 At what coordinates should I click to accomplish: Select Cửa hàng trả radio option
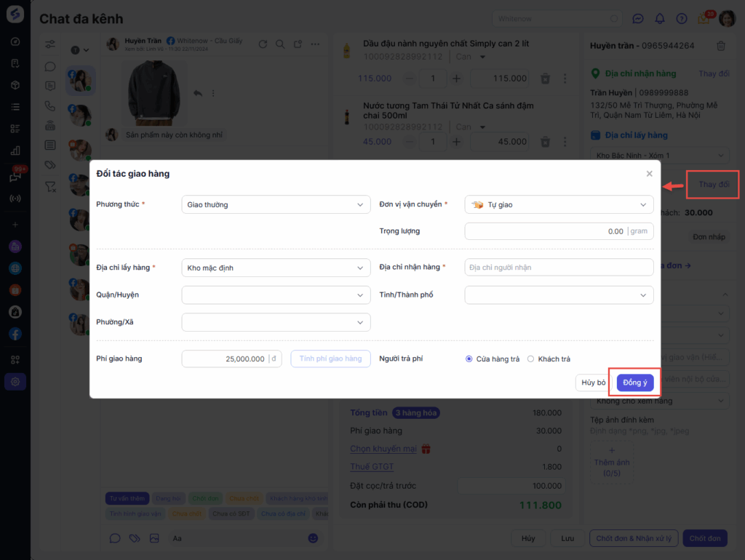[x=469, y=359]
